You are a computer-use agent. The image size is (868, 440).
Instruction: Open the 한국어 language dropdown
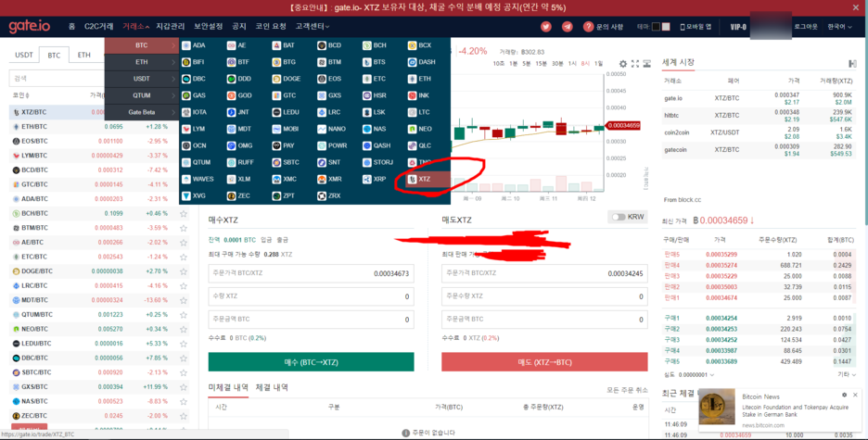pyautogui.click(x=840, y=27)
